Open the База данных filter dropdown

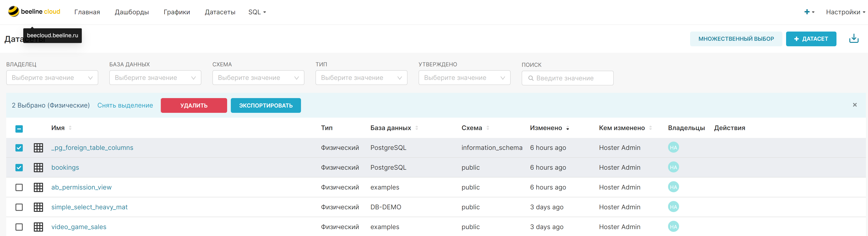(155, 78)
